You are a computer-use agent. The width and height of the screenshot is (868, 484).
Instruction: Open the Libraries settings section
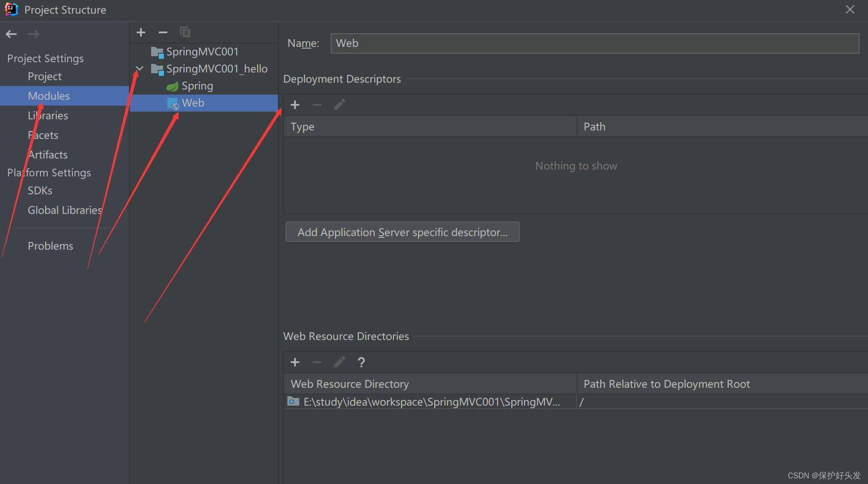point(48,116)
